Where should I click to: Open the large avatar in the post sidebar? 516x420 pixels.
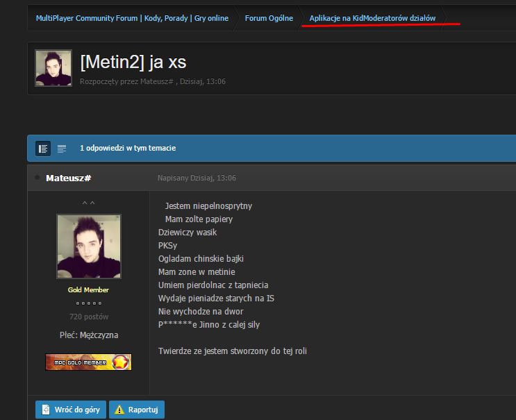pyautogui.click(x=89, y=246)
